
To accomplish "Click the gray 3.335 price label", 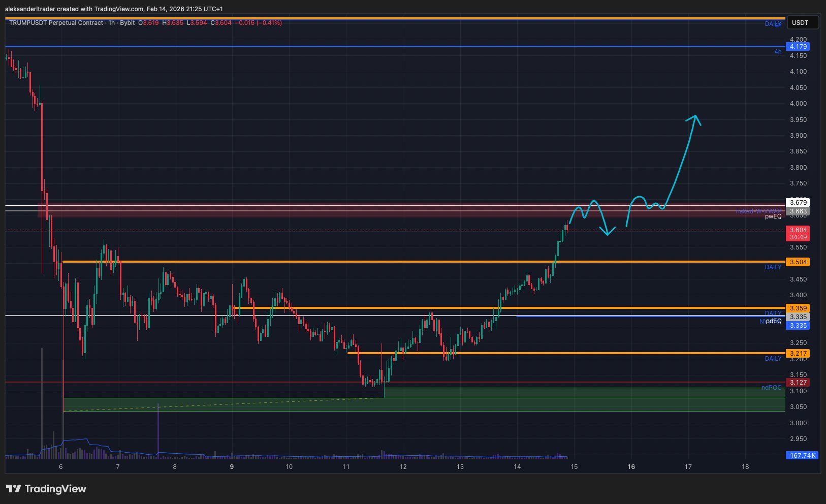I will tap(798, 317).
